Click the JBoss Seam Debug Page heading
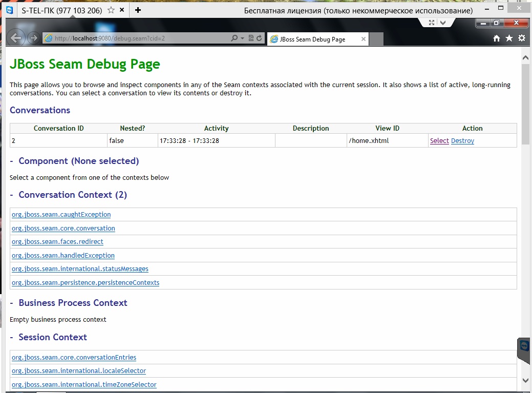Image resolution: width=532 pixels, height=393 pixels. click(x=85, y=64)
